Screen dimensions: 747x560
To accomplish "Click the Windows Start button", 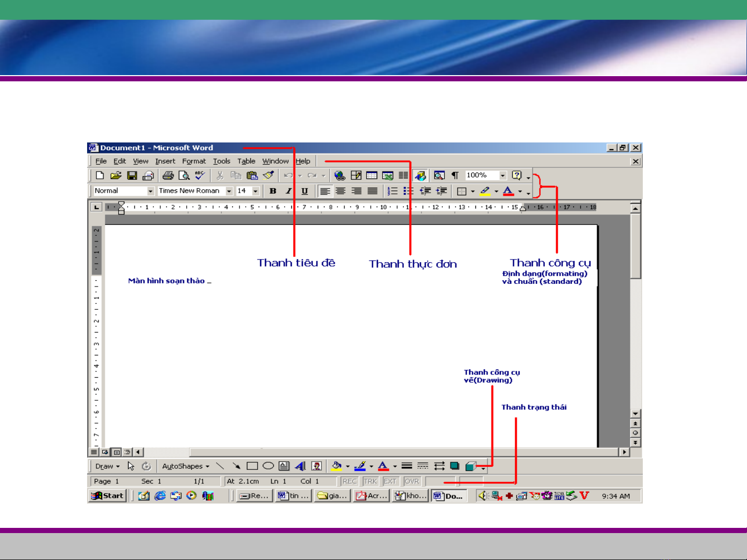I will click(x=108, y=496).
